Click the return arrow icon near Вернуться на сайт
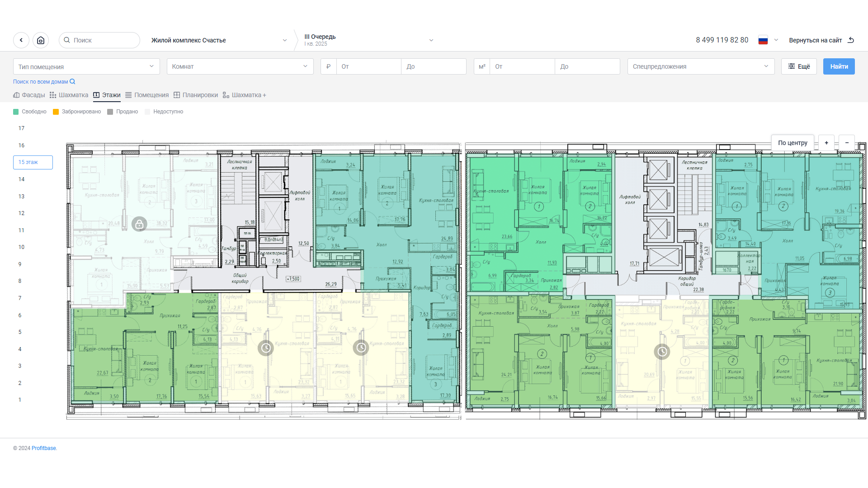Viewport: 868px width, 488px height. tap(851, 40)
